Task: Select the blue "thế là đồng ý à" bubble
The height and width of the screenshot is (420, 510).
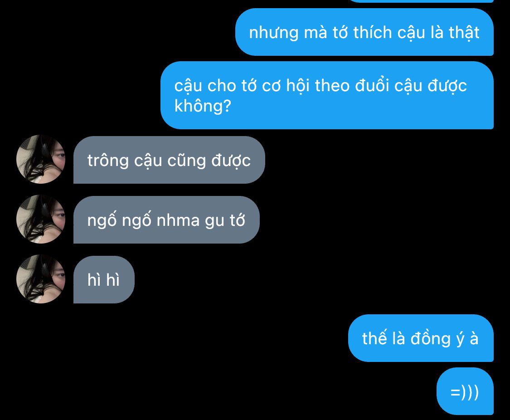Action: (x=421, y=338)
